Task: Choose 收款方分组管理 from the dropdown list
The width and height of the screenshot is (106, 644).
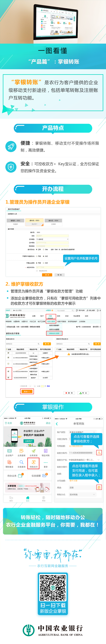Action: pos(54,329)
